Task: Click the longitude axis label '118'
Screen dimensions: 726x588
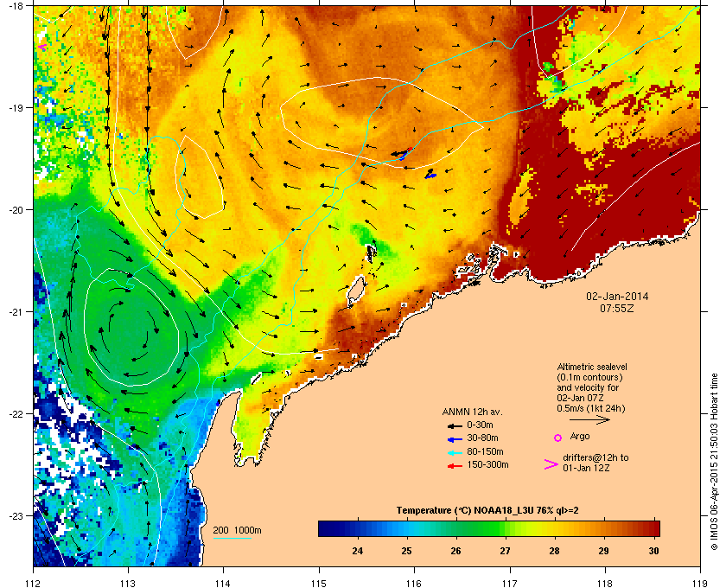Action: click(x=605, y=584)
